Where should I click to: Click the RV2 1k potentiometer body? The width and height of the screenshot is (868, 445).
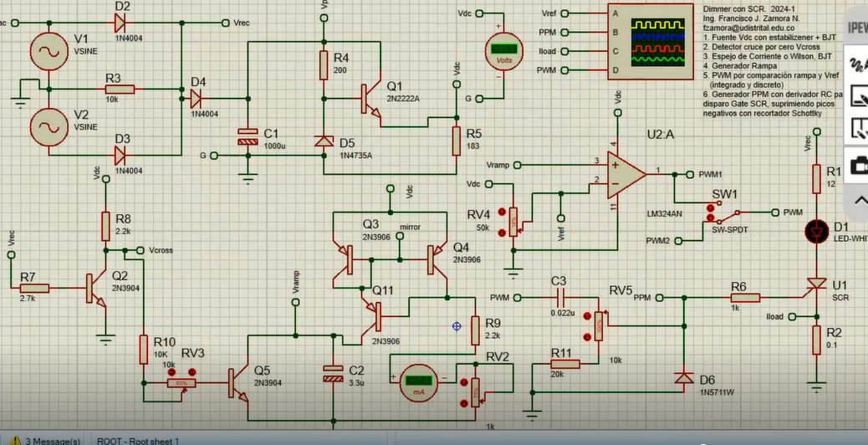[x=475, y=392]
